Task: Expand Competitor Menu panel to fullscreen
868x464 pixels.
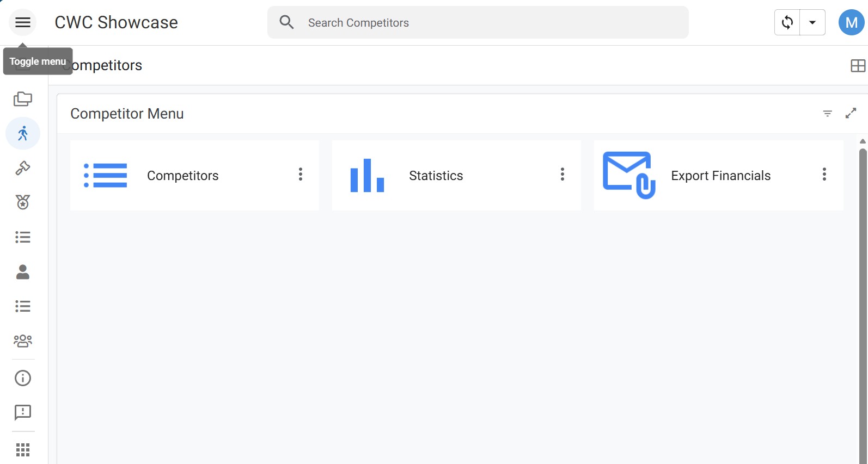Action: coord(851,113)
